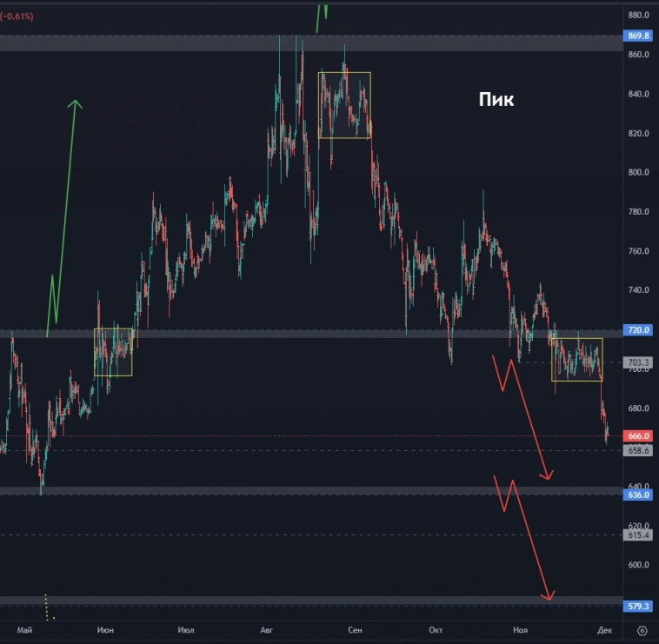Select the 720.0 blue price level label
The height and width of the screenshot is (644, 659).
click(638, 329)
